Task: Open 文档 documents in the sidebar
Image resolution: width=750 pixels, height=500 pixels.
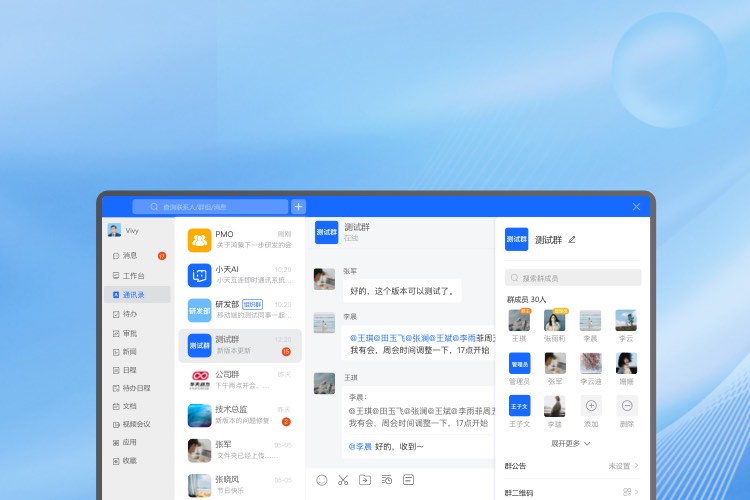Action: point(137,406)
